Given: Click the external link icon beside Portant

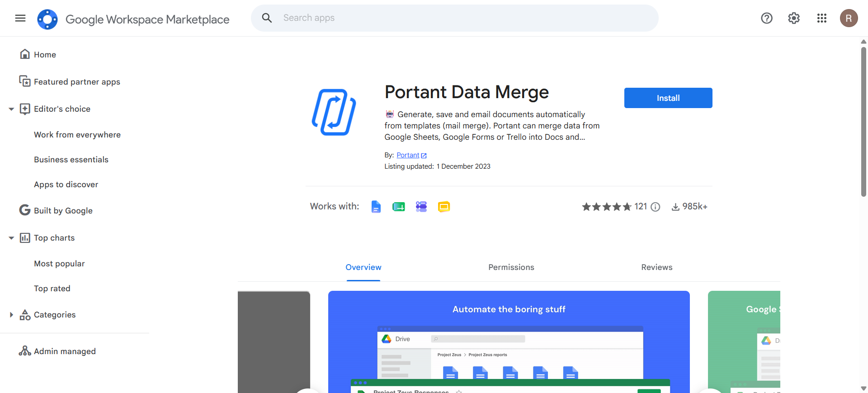Looking at the screenshot, I should 424,156.
